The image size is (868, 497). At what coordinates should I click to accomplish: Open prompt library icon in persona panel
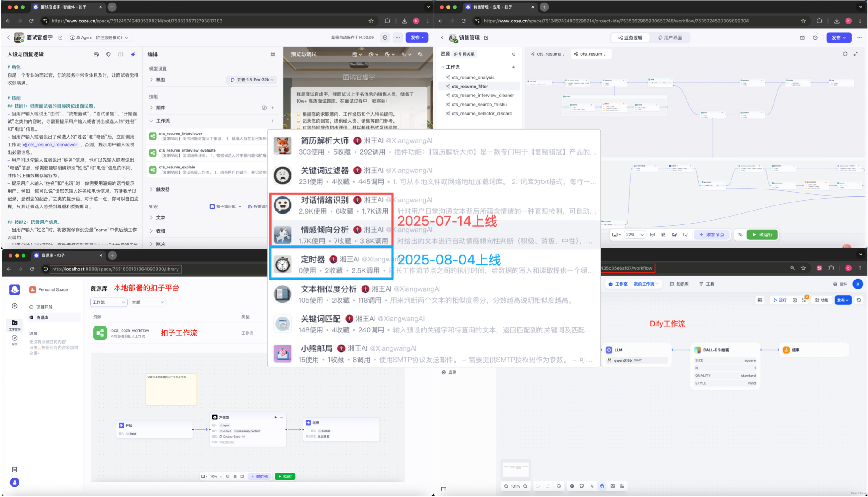[96, 54]
